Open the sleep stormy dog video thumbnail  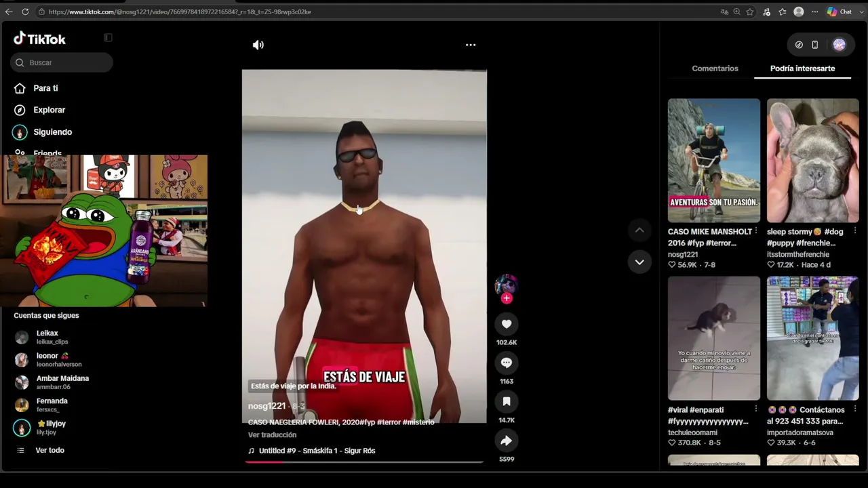[x=812, y=161]
